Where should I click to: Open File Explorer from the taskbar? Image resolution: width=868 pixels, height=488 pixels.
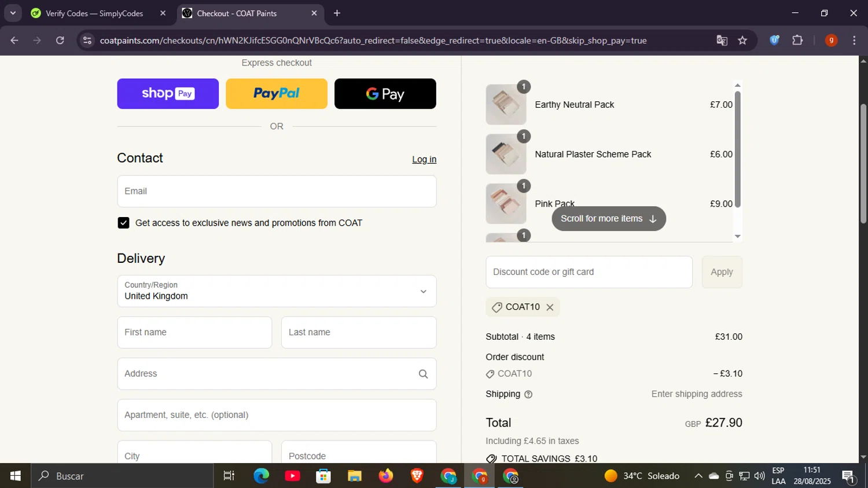(355, 476)
